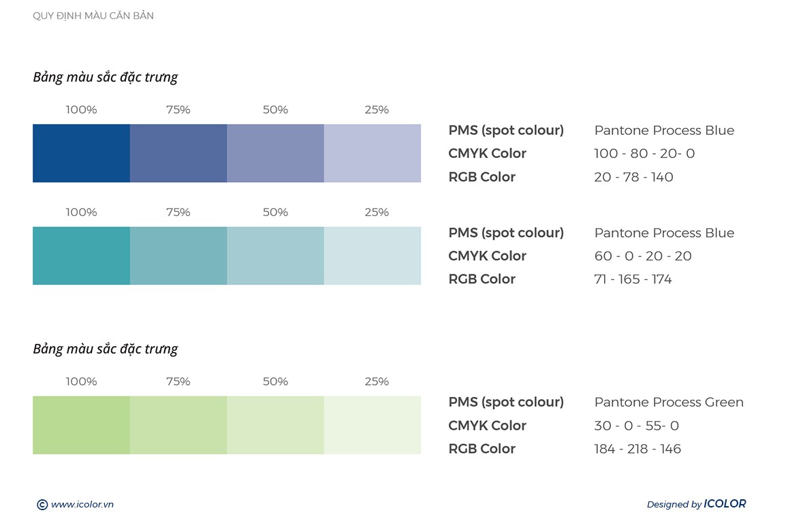Viewport: 790px width, 532px height.
Task: Select the 25% palest green swatch
Action: 373,425
